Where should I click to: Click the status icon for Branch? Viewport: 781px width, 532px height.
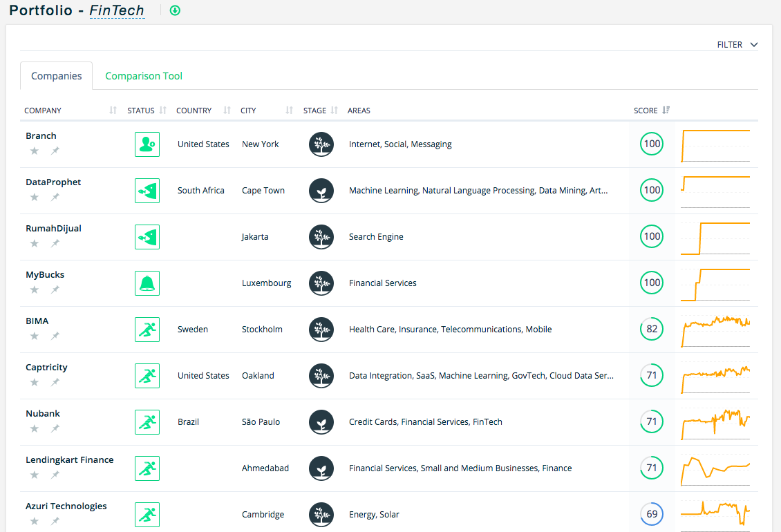147,144
